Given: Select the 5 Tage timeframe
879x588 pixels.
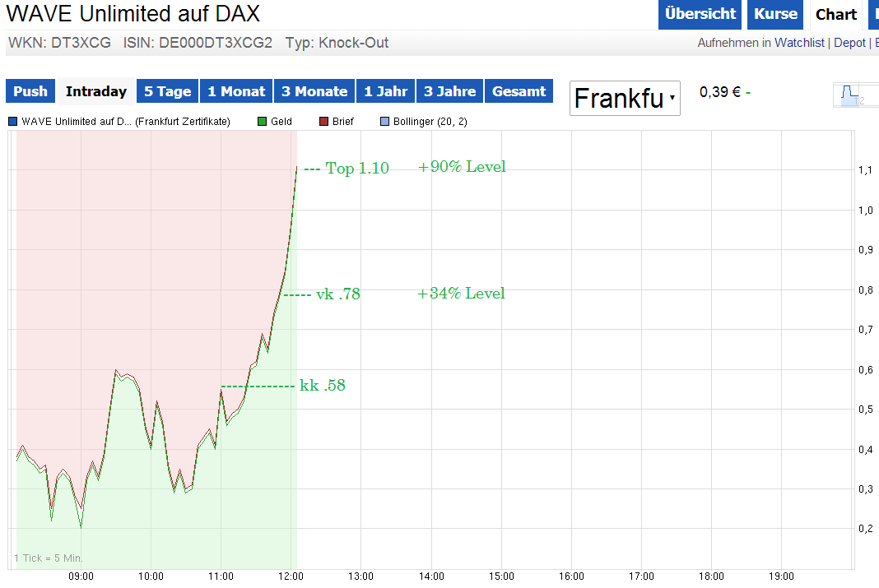Looking at the screenshot, I should click(167, 90).
